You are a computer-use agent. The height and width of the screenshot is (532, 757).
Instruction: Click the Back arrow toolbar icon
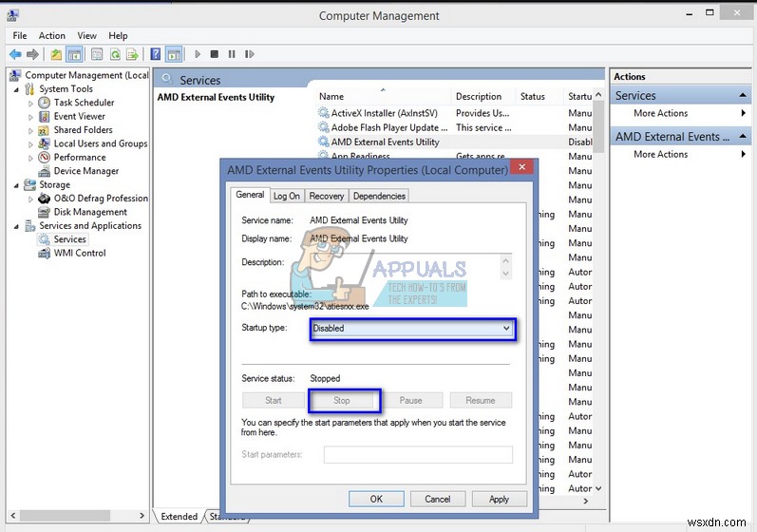15,54
